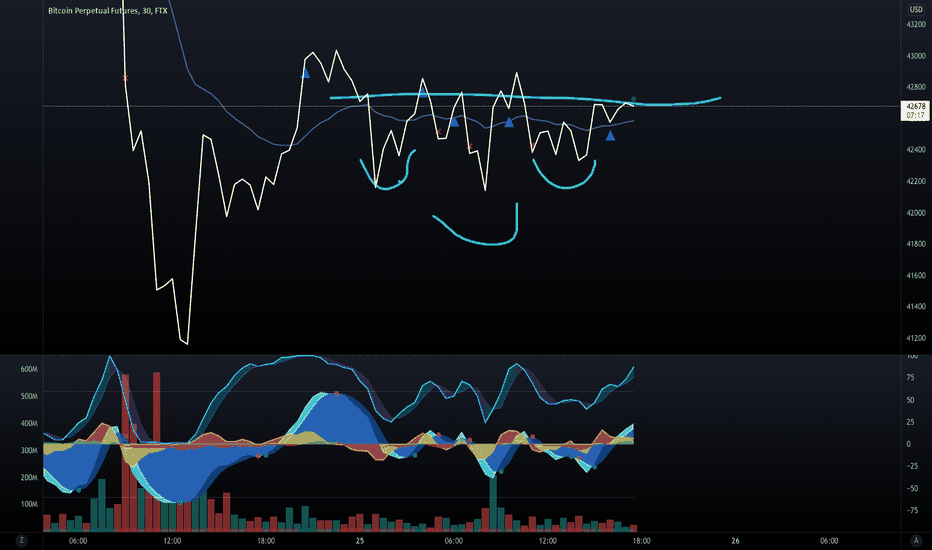Select the red x marker on the initial drop
This screenshot has width=932, height=550.
125,78
